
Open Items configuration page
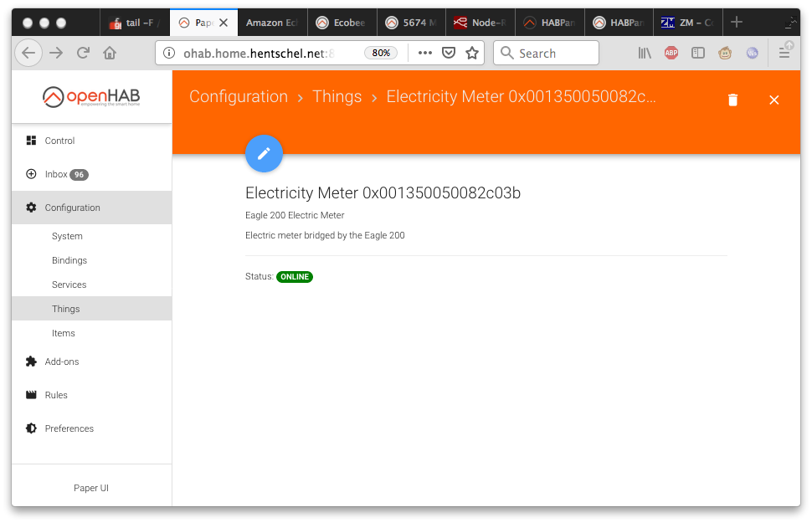64,333
